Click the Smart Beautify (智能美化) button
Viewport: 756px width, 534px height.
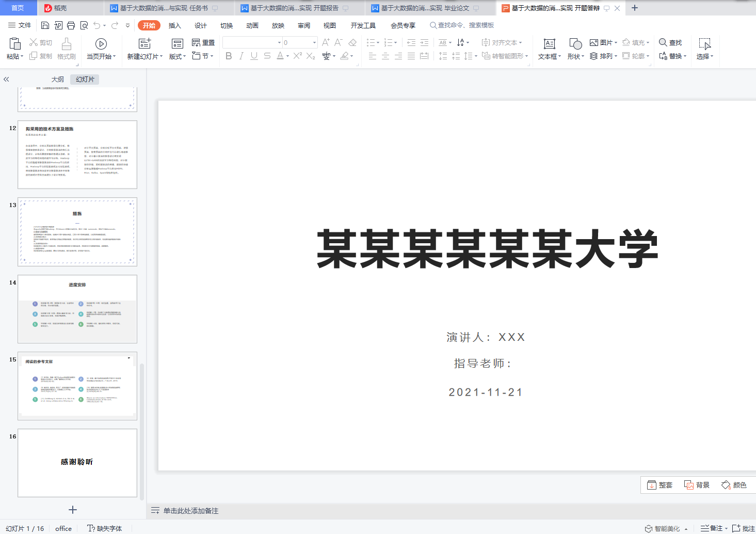click(662, 528)
